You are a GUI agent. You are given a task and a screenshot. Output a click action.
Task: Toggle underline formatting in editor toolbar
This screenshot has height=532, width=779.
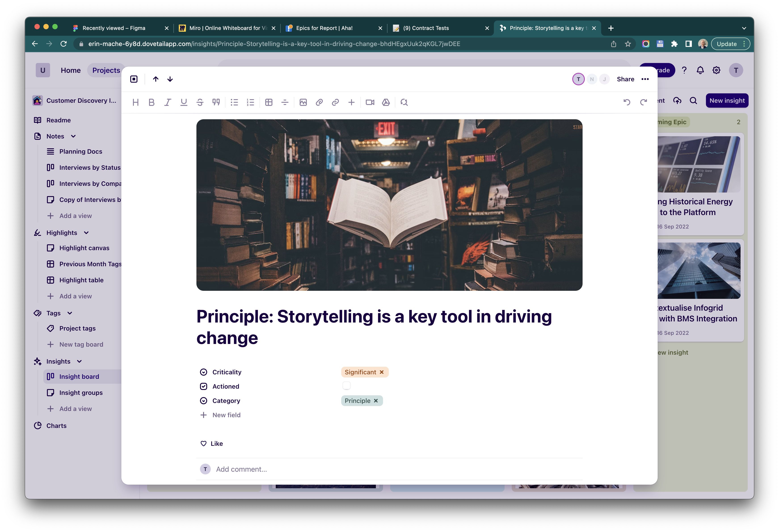tap(184, 103)
